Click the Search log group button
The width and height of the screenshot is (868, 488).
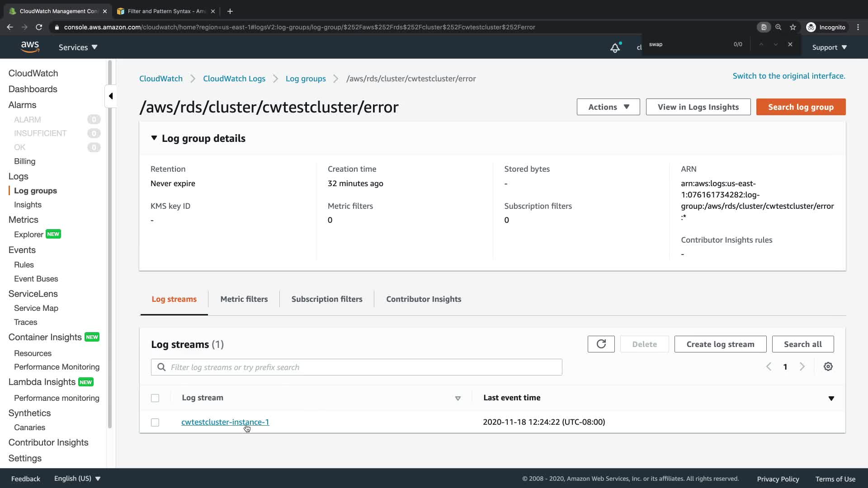click(801, 107)
